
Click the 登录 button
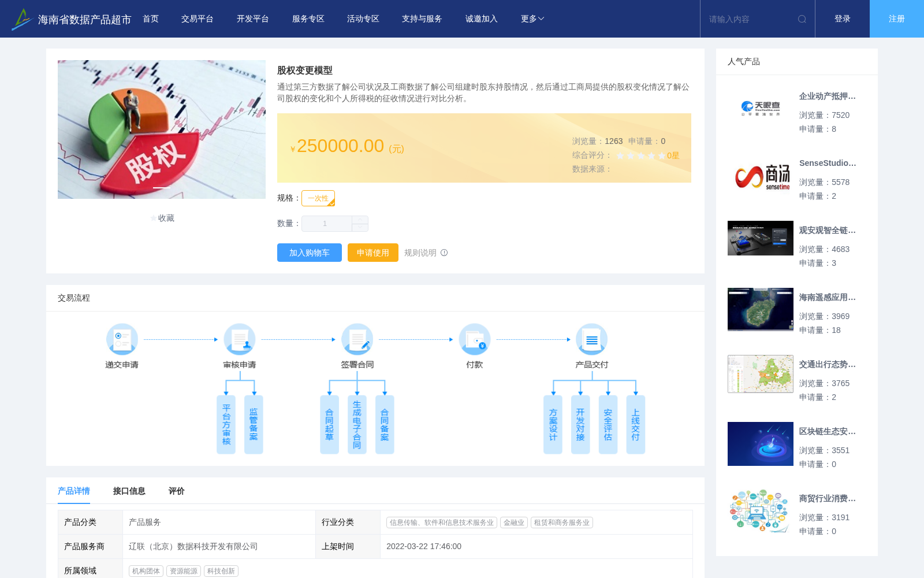coord(843,19)
